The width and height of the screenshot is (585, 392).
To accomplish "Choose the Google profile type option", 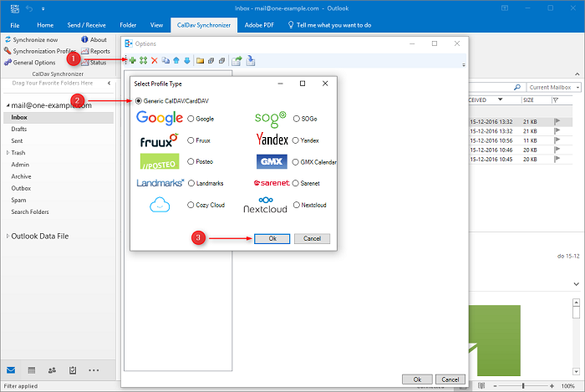I will [191, 119].
